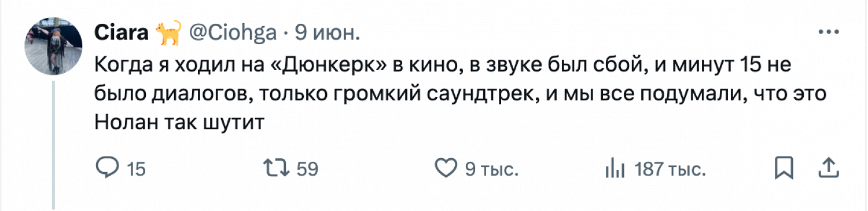This screenshot has height=211, width=868.
Task: Open the profile via display name Ciara
Action: (x=121, y=33)
